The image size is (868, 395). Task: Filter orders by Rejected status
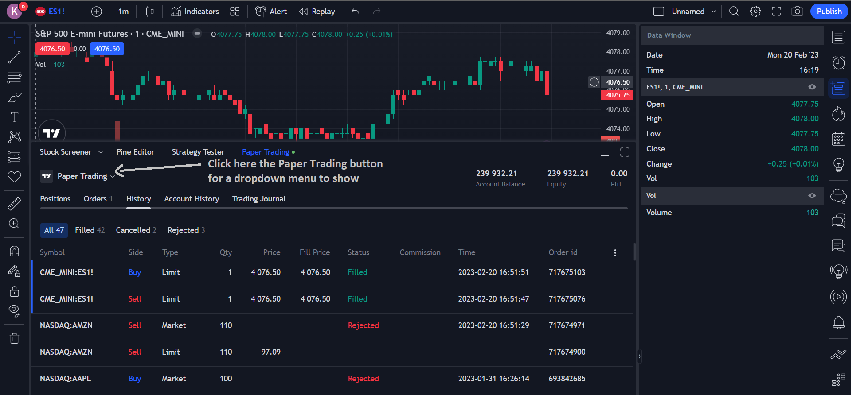(x=186, y=230)
